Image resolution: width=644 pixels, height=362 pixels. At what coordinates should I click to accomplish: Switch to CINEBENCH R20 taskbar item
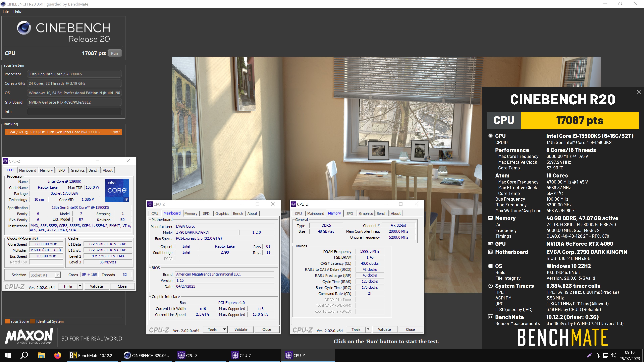147,355
